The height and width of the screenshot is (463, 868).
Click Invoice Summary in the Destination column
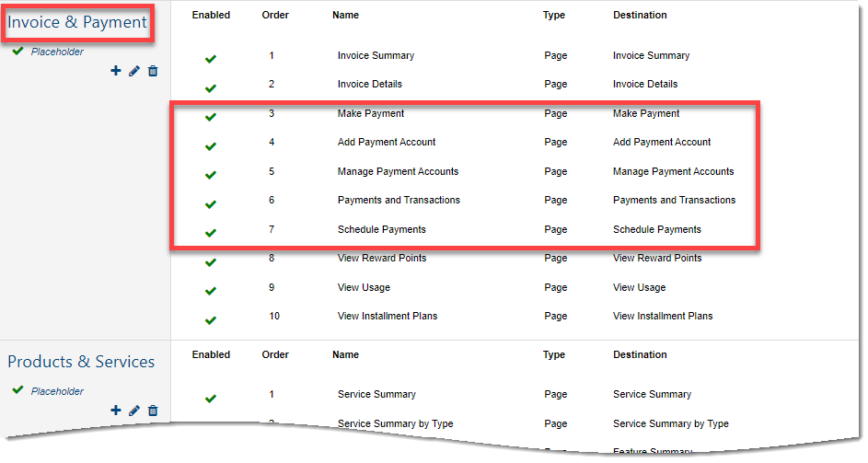(x=651, y=55)
